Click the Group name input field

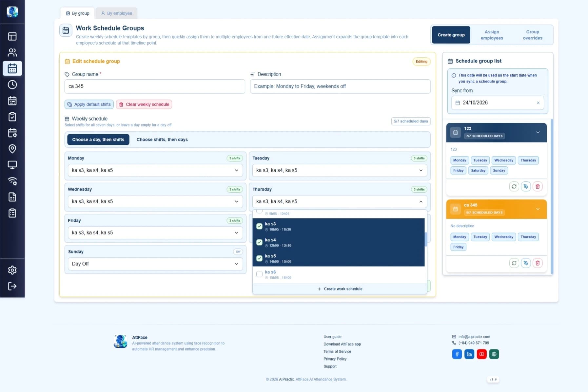155,86
